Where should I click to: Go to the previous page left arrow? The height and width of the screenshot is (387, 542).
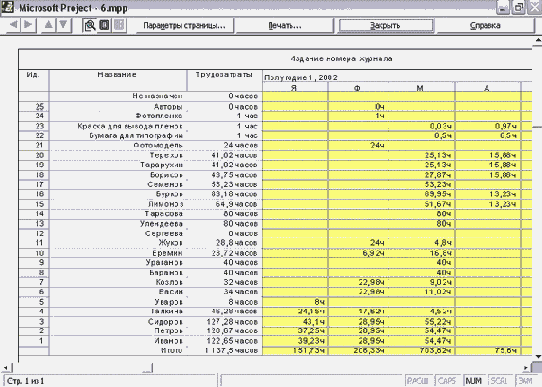13,25
